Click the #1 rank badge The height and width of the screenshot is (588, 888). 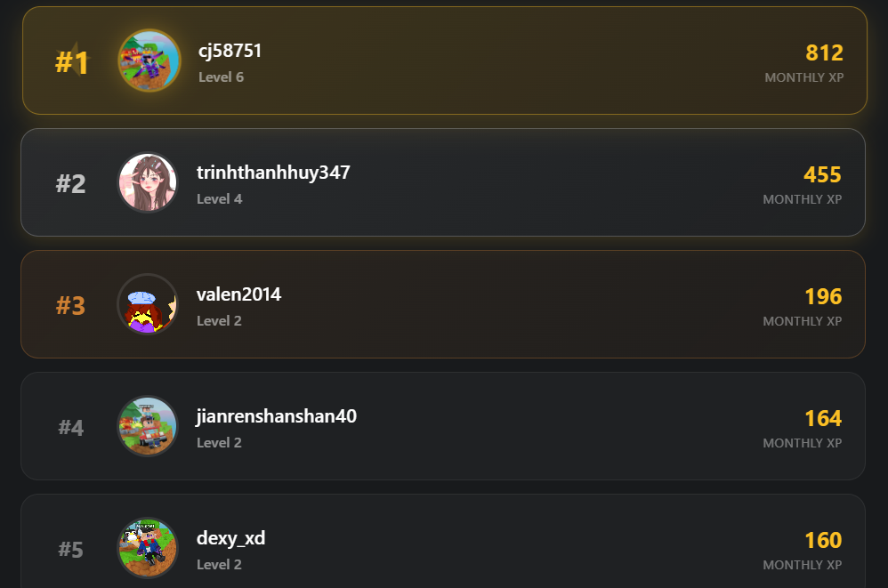click(x=72, y=62)
